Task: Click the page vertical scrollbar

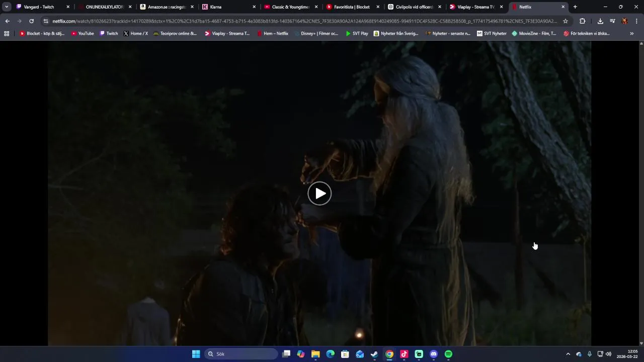Action: tap(641, 194)
